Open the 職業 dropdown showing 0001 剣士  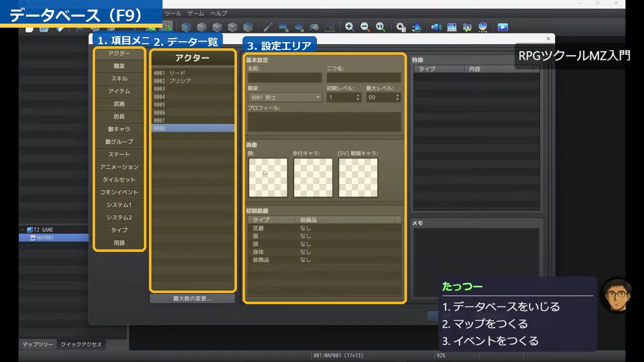285,98
